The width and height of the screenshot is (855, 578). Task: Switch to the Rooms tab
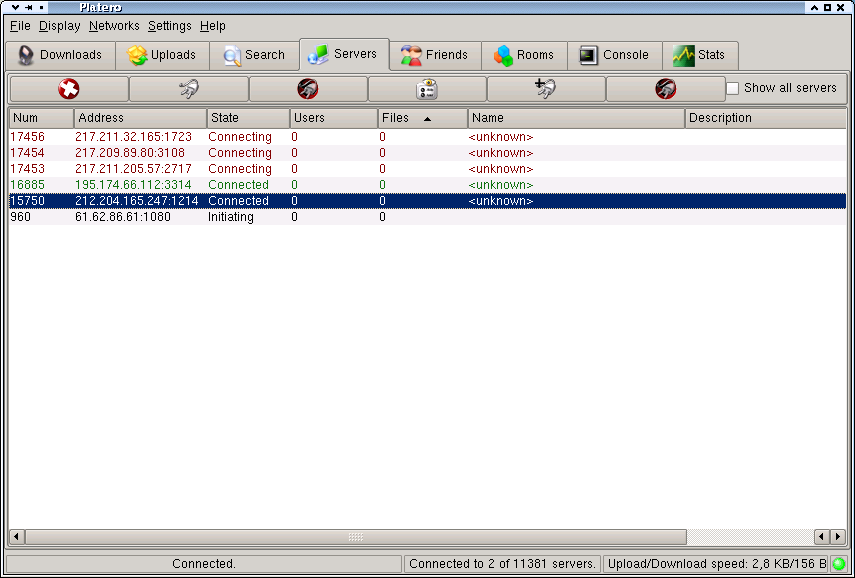click(x=525, y=55)
